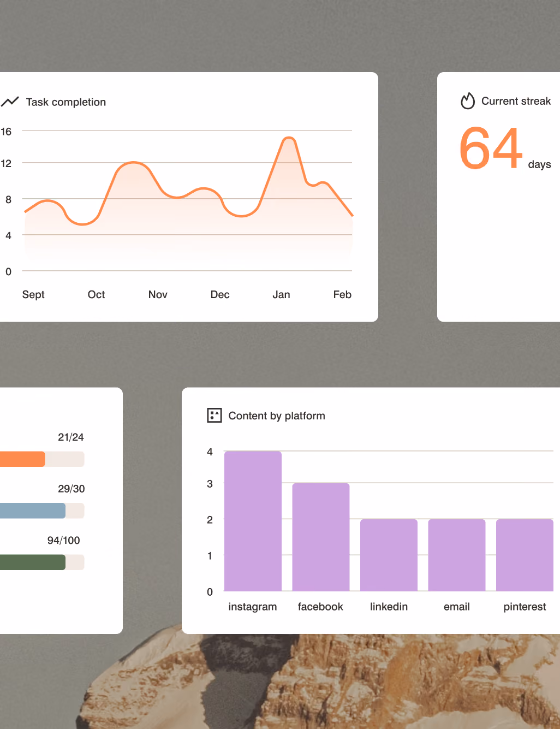Click the instagram axis label
The width and height of the screenshot is (560, 729).
[253, 607]
